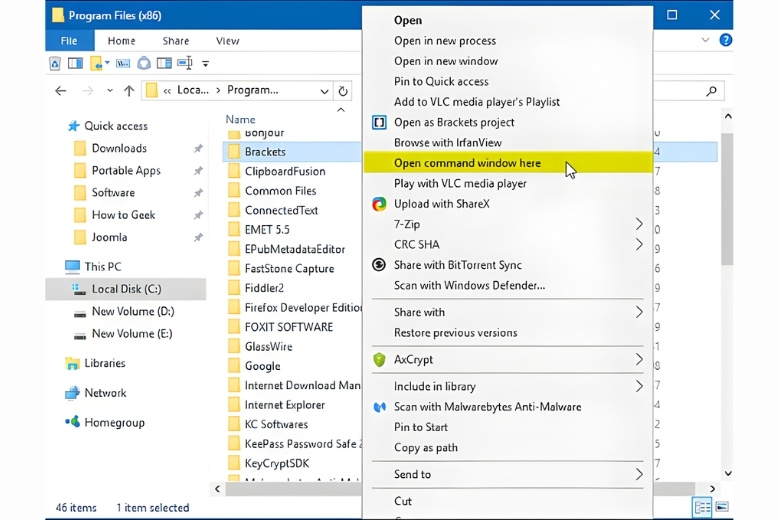Screen dimensions: 780x520
Task: Click the BitTorrent Sync icon
Action: [x=379, y=265]
